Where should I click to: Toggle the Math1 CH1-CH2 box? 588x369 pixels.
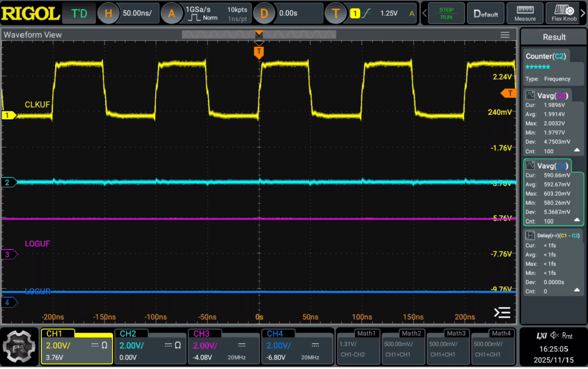click(x=358, y=347)
